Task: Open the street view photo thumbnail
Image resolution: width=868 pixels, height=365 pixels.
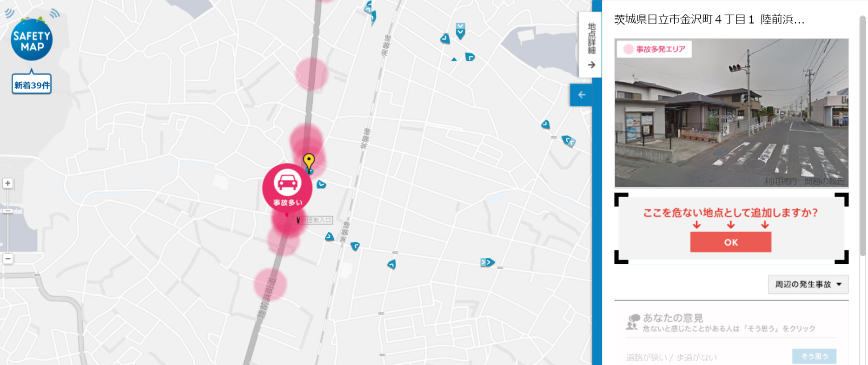Action: [731, 113]
